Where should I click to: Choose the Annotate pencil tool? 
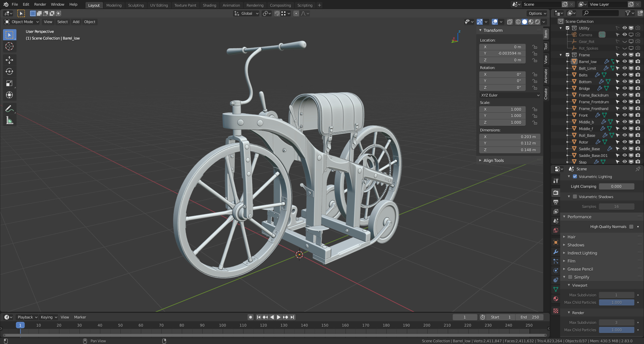(x=9, y=109)
